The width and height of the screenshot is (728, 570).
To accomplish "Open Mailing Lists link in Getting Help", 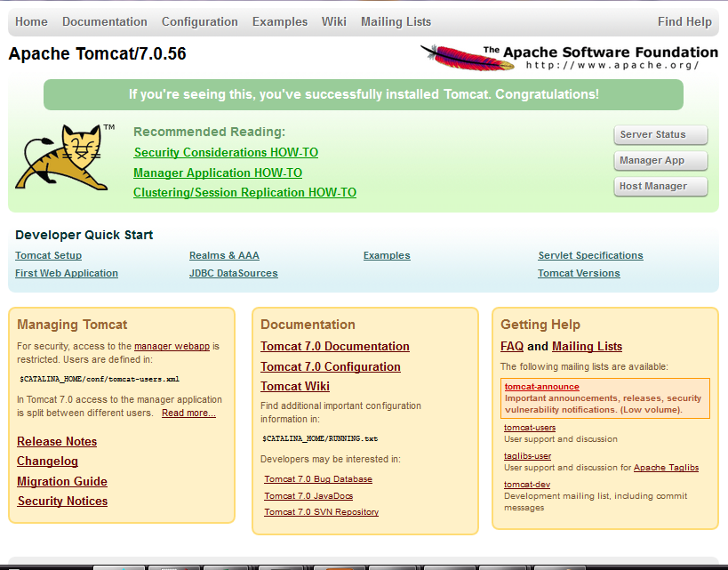I will [587, 346].
